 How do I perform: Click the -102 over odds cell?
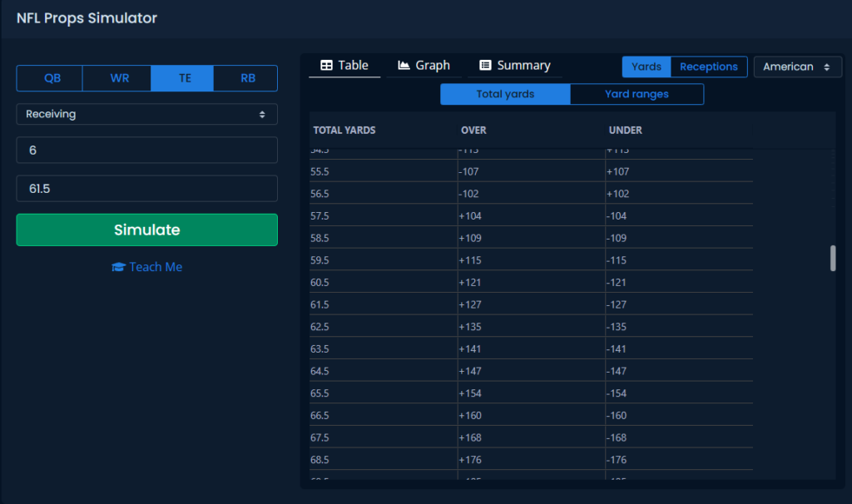click(532, 194)
